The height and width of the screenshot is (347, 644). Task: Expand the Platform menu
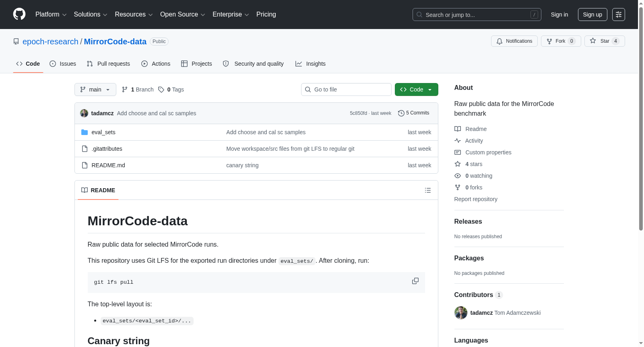click(x=51, y=15)
